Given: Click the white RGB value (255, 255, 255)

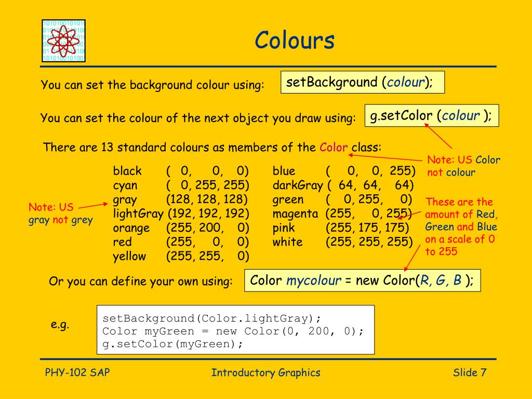Looking at the screenshot, I should tap(369, 242).
